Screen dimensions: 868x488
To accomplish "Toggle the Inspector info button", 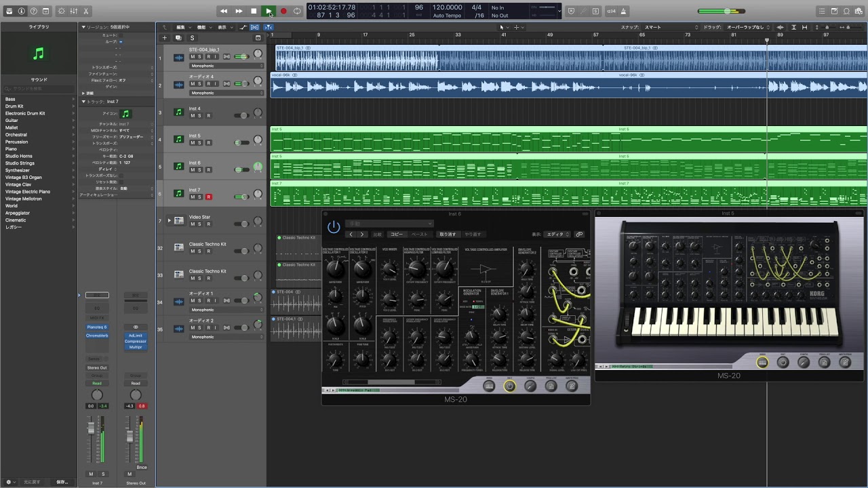I will (22, 12).
